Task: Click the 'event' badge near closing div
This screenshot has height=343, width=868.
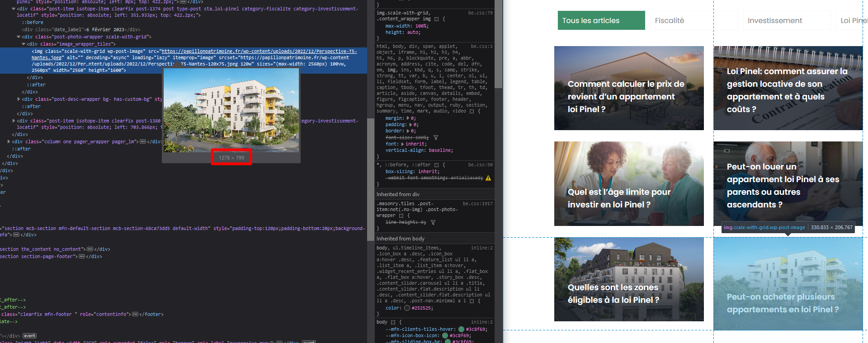Action: coord(30,336)
